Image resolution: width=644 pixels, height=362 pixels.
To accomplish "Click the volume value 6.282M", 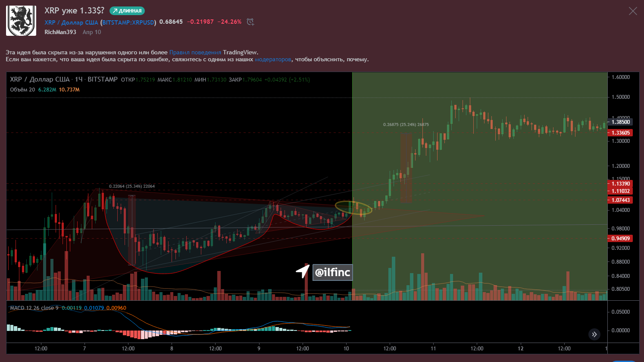I will pos(47,90).
